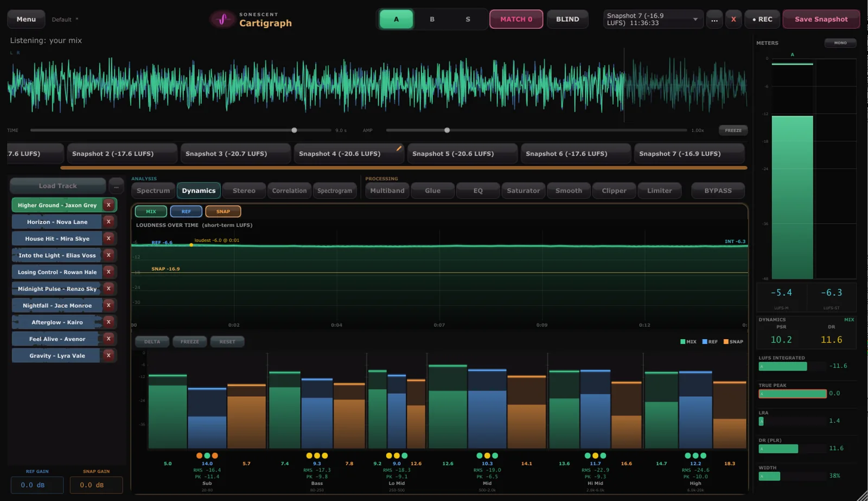Start recording with REC button
This screenshot has width=868, height=501.
pyautogui.click(x=762, y=19)
